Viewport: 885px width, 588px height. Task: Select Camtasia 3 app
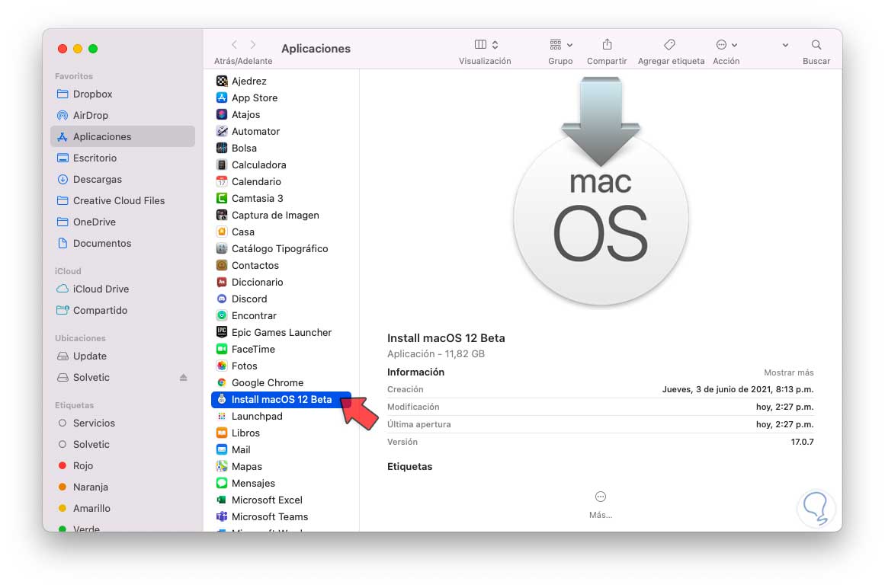(x=281, y=199)
